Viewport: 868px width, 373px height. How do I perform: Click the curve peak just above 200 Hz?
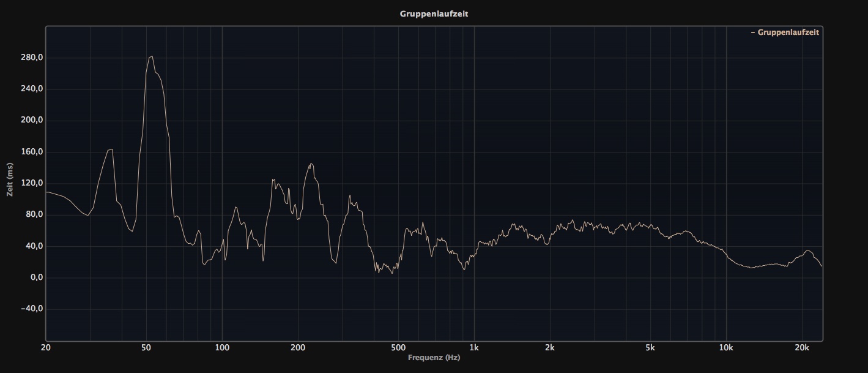(x=311, y=164)
